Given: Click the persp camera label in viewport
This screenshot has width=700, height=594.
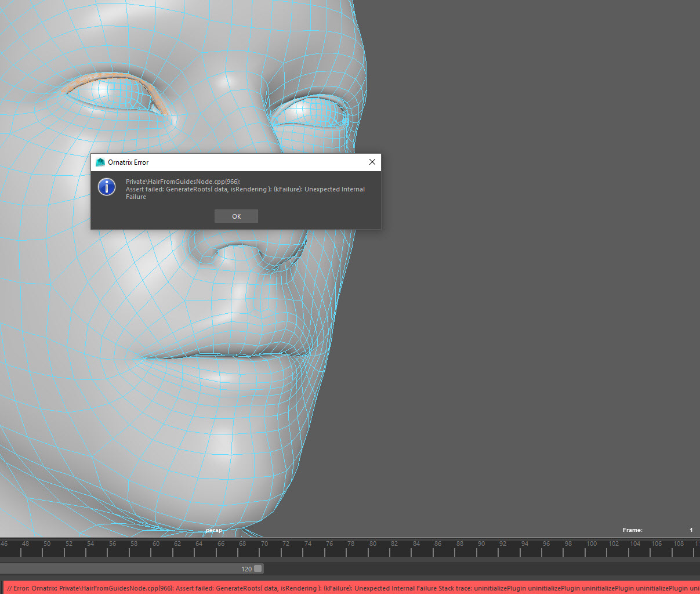Looking at the screenshot, I should pyautogui.click(x=214, y=530).
